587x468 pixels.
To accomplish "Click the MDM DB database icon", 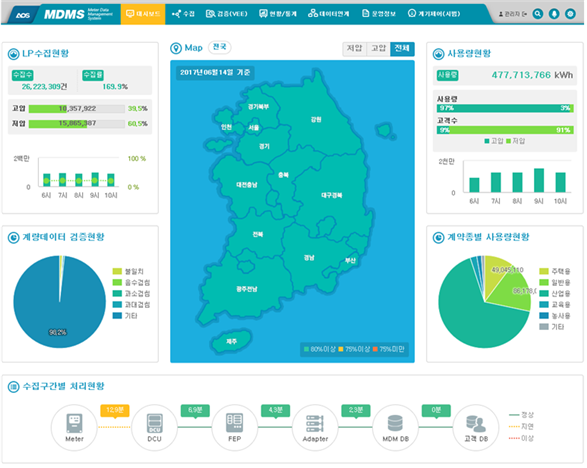I will [395, 423].
